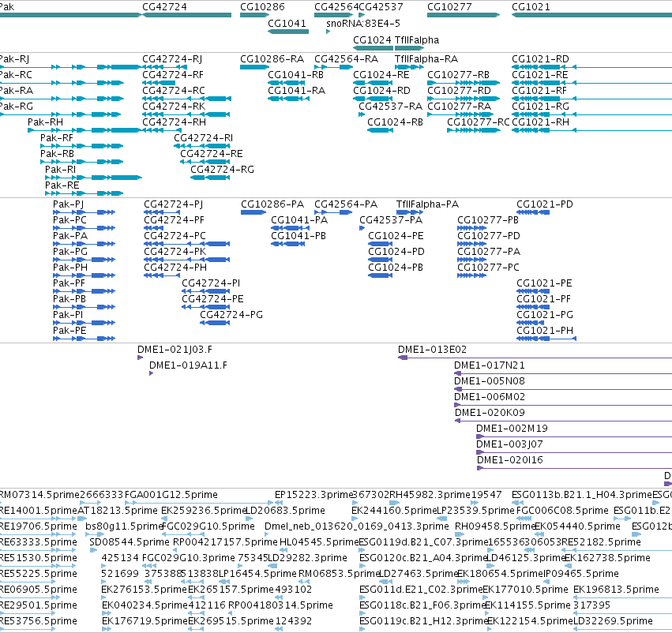Select protein TfIIFalpha-PA

[x=410, y=212]
